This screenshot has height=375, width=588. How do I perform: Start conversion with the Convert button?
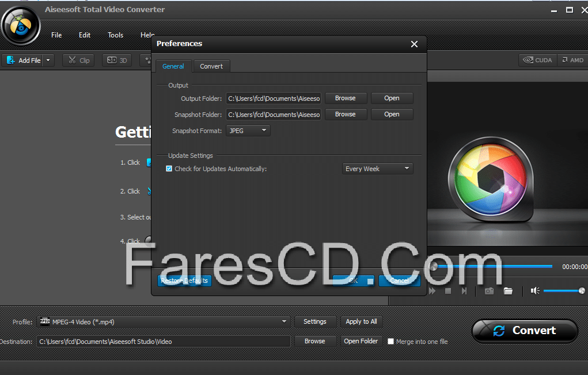pyautogui.click(x=525, y=331)
